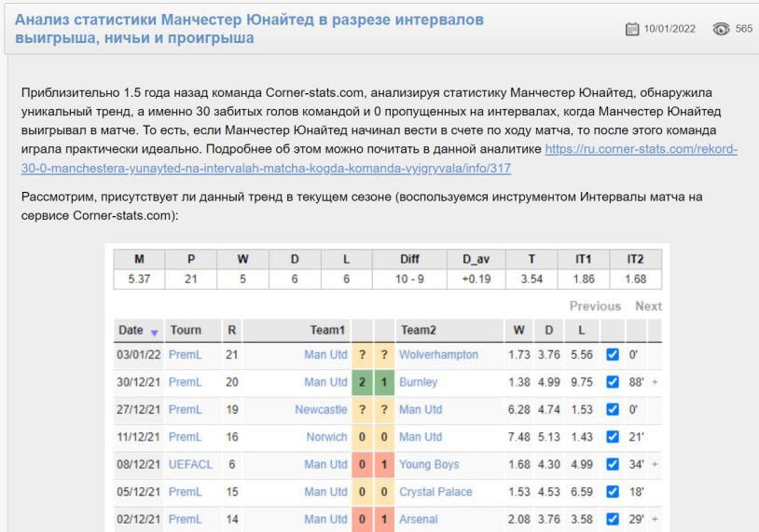Uncheck the Burnley match checkbox
Viewport: 759px width, 532px height.
(613, 382)
